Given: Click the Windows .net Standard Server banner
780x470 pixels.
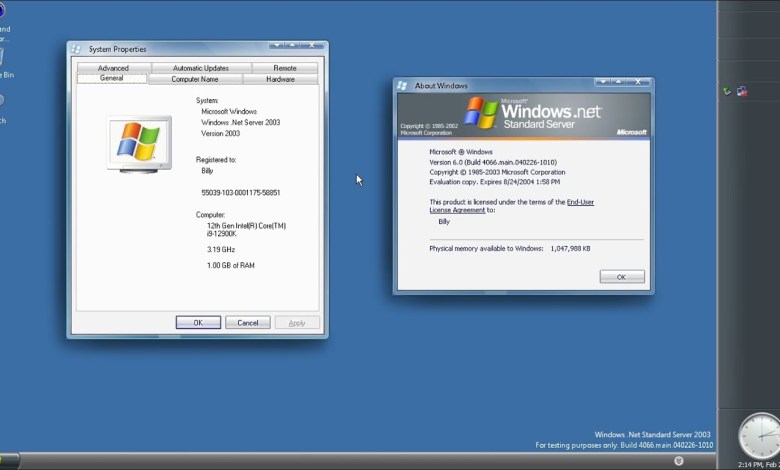Looking at the screenshot, I should coord(523,116).
